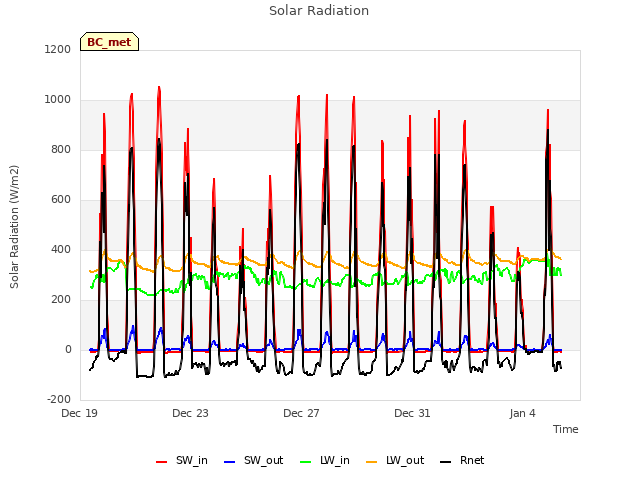Click the Time x-axis title

[566, 429]
